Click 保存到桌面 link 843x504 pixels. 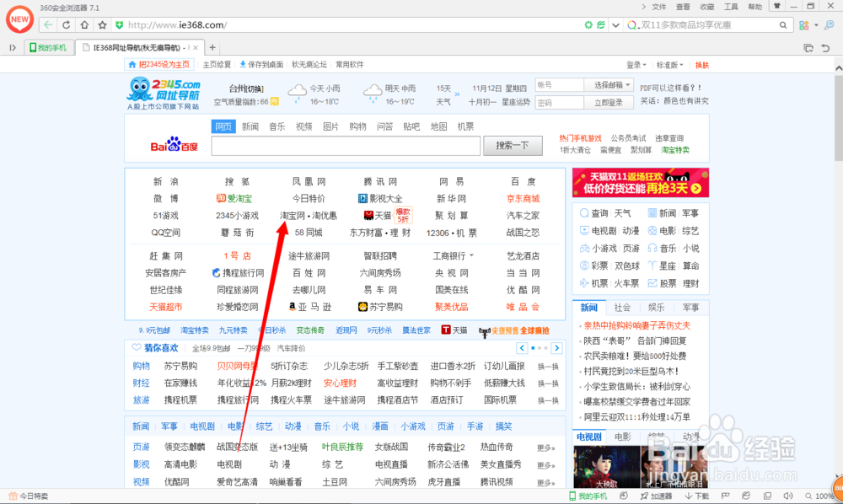coord(261,65)
